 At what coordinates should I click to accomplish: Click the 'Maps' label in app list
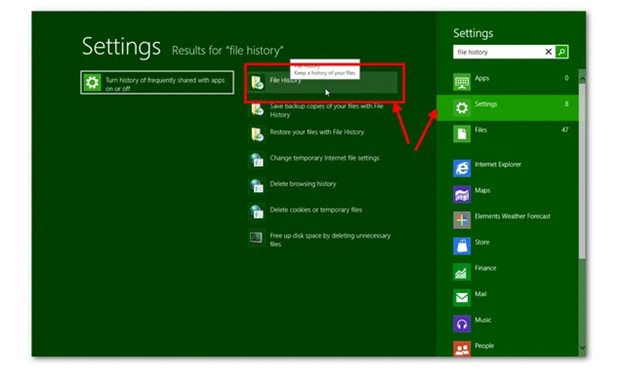482,190
